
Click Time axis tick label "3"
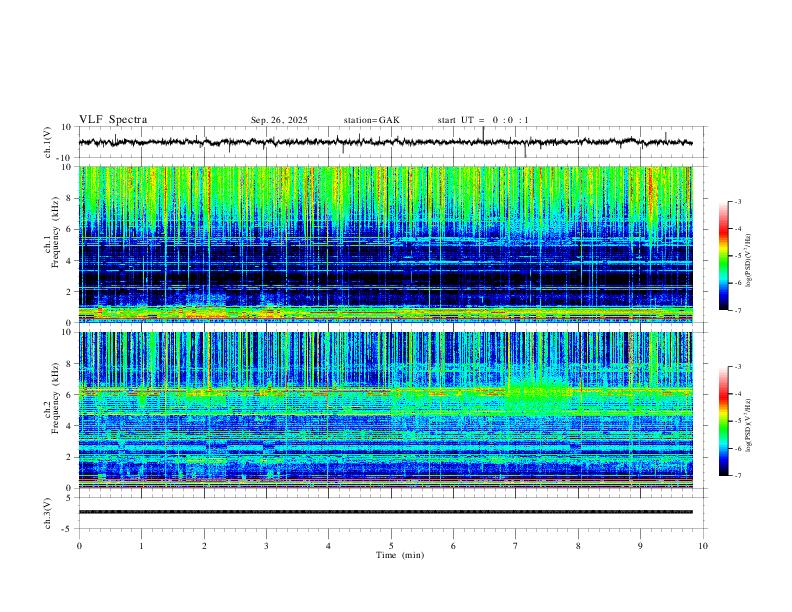(x=266, y=546)
